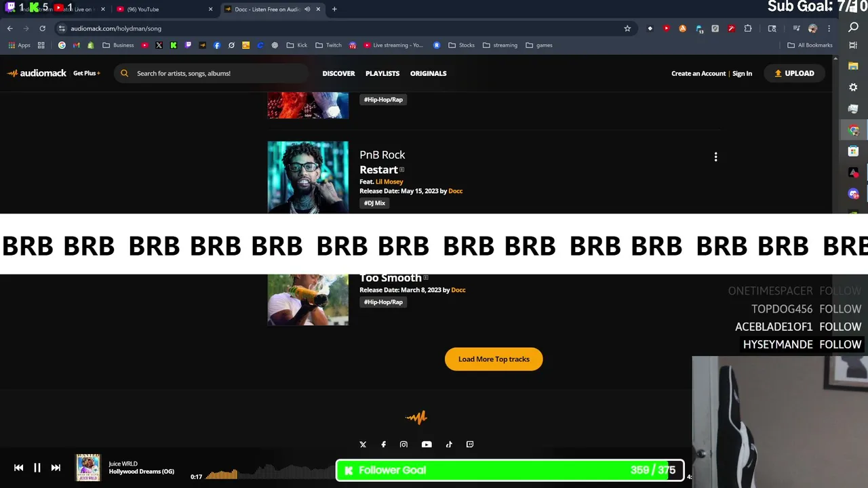The image size is (868, 488).
Task: Open Windows Search from taskbar
Action: [x=853, y=27]
